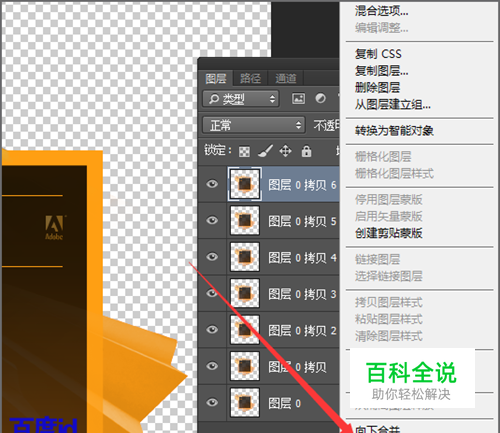Screen dimensions: 500x433
Task: Hide layer 图层 0 拷贝 5
Action: coord(212,220)
